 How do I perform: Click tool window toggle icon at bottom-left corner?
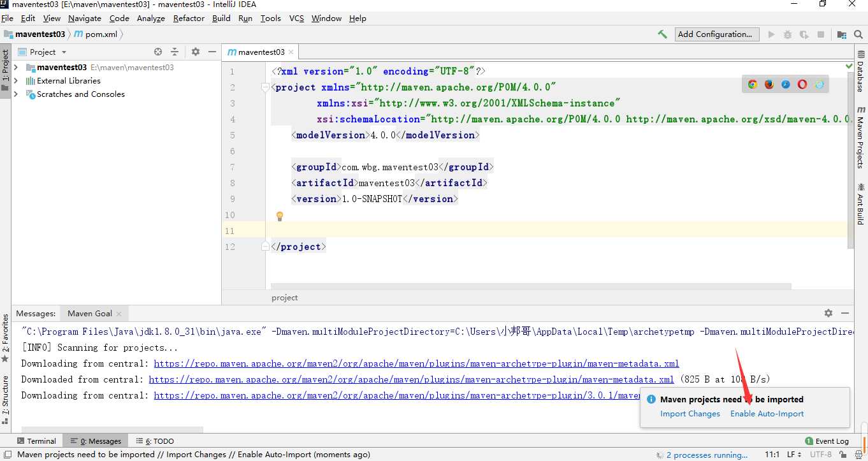(6, 455)
